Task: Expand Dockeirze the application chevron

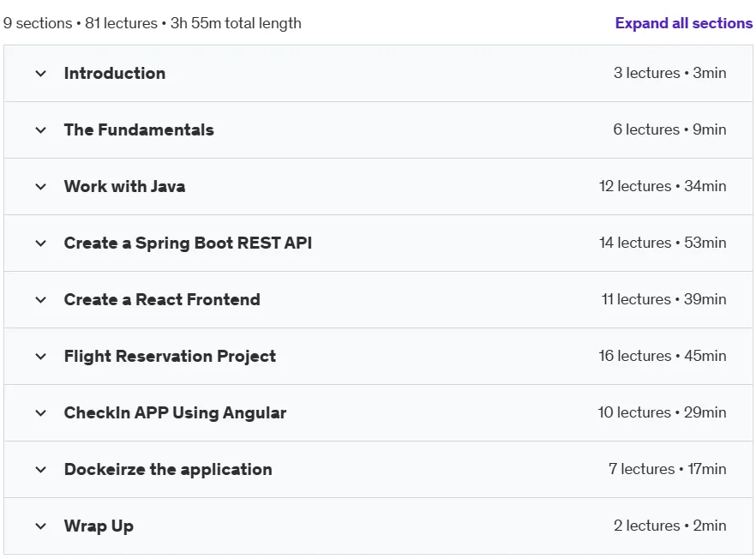Action: [41, 469]
